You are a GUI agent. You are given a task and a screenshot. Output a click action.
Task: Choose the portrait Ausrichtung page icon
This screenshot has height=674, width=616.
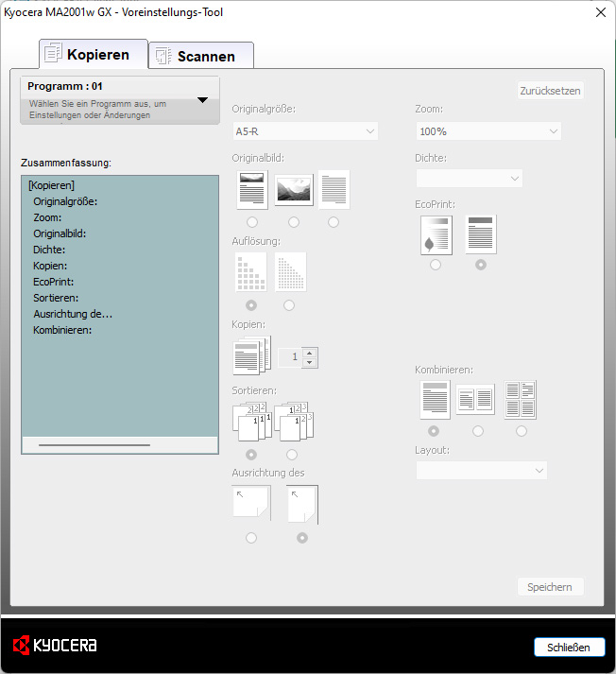click(x=303, y=505)
